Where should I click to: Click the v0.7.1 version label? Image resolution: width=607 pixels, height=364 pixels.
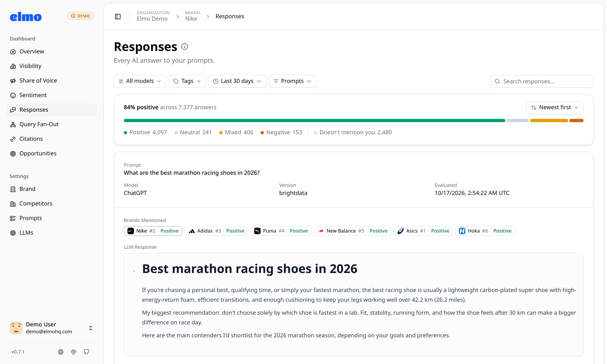point(18,352)
